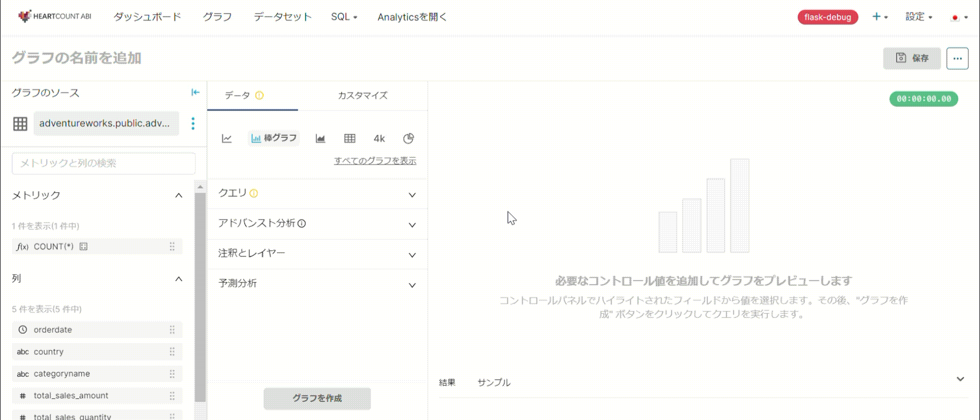The height and width of the screenshot is (420, 980).
Task: Select the table chart type icon
Action: click(x=350, y=138)
